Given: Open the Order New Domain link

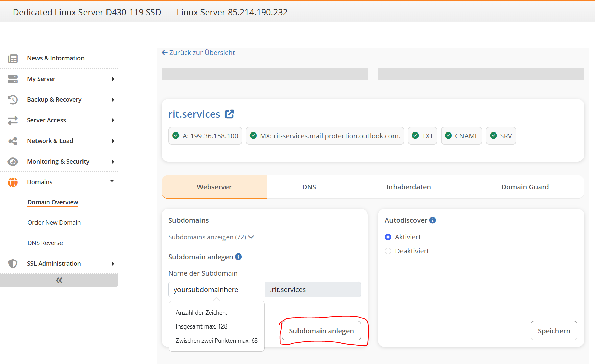Looking at the screenshot, I should pyautogui.click(x=54, y=222).
